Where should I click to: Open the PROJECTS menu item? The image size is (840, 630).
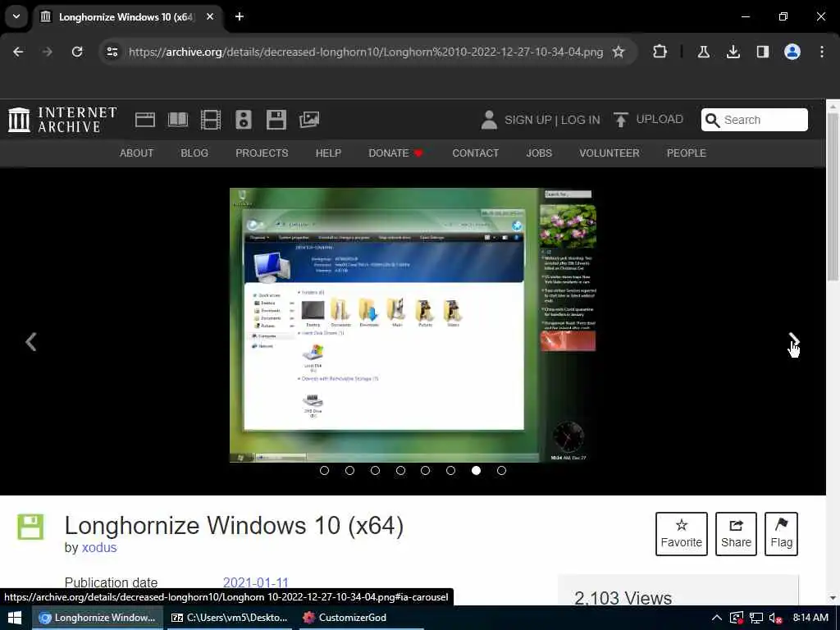[x=262, y=153]
